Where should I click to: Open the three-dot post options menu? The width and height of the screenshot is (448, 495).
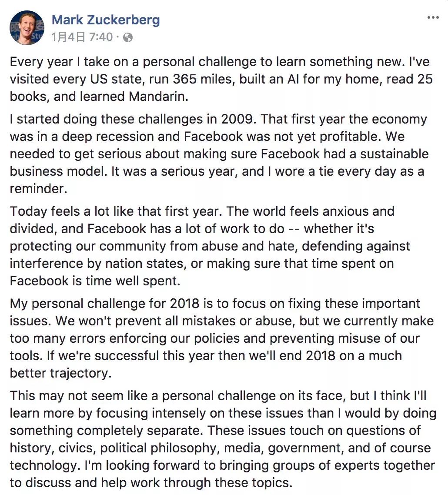coord(433,18)
